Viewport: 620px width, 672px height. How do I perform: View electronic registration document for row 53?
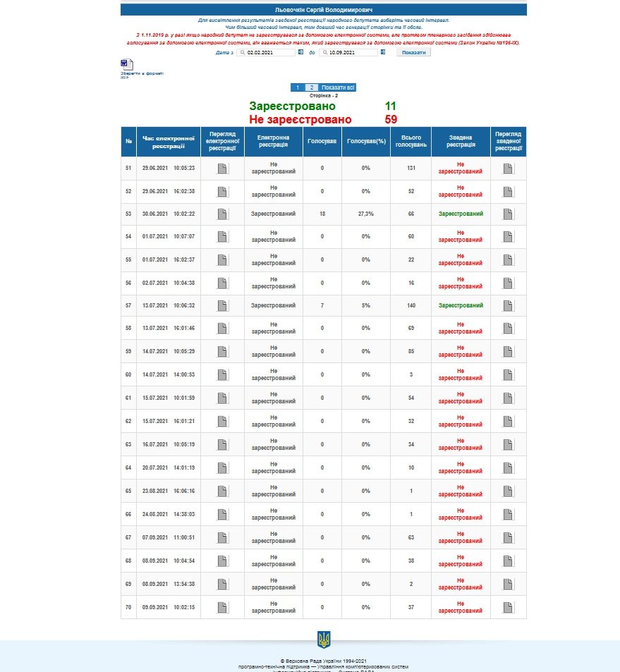pyautogui.click(x=223, y=214)
